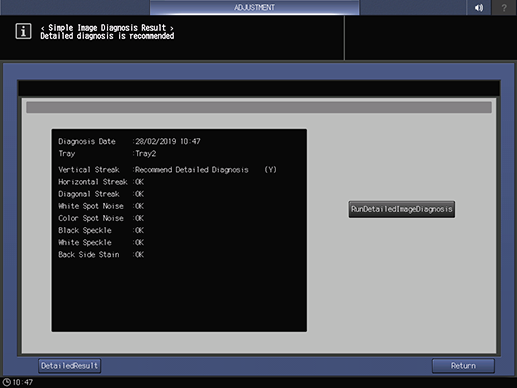Viewport: 517px width, 388px height.
Task: Click the White Speckle row
Action: (101, 242)
